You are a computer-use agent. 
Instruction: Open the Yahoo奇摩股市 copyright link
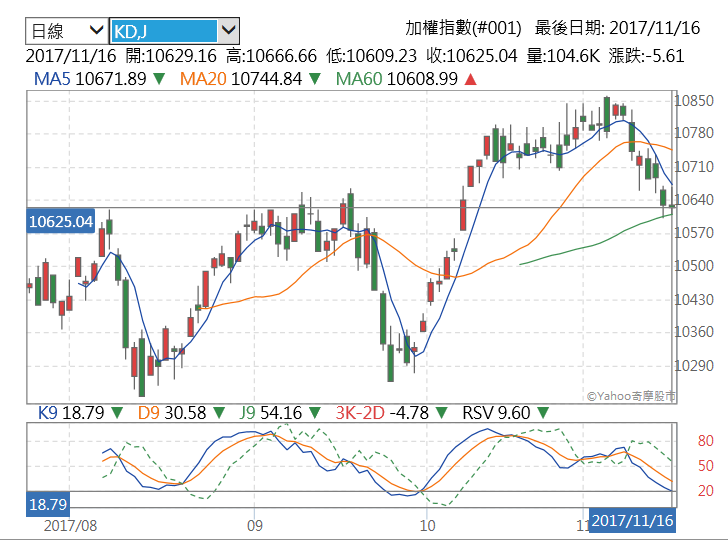click(x=630, y=397)
